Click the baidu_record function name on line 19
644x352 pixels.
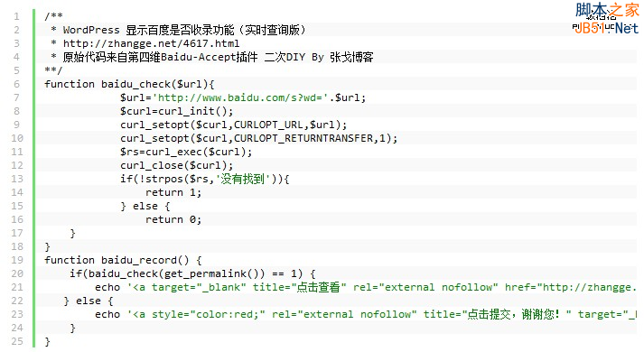click(139, 260)
